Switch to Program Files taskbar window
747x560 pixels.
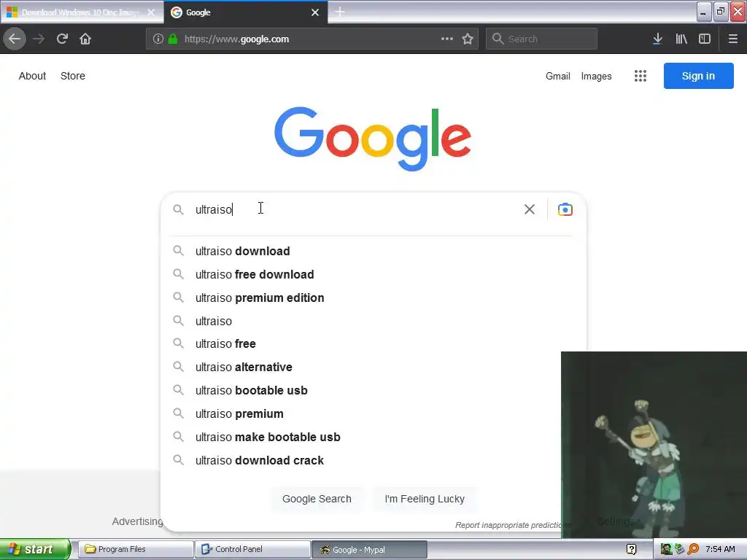click(x=136, y=549)
